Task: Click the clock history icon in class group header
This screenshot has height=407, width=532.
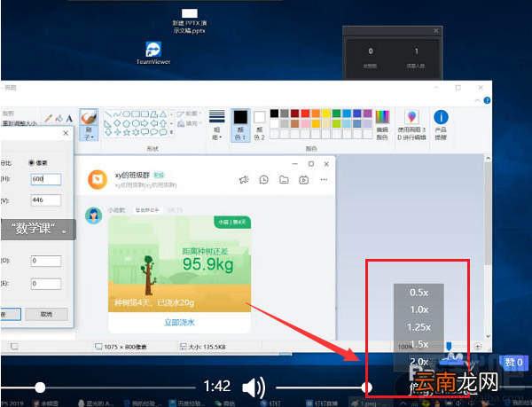Action: pyautogui.click(x=263, y=180)
